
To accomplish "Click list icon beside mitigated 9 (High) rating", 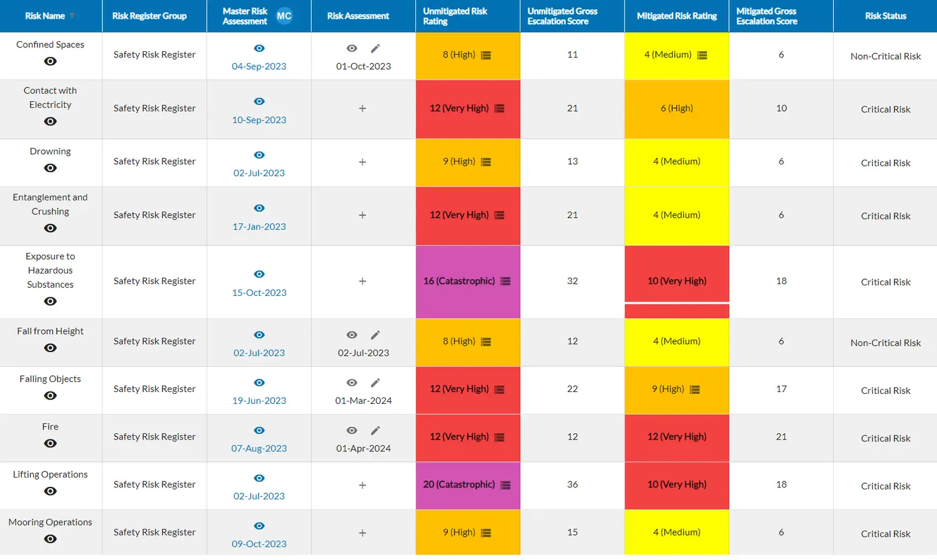I will pyautogui.click(x=695, y=390).
